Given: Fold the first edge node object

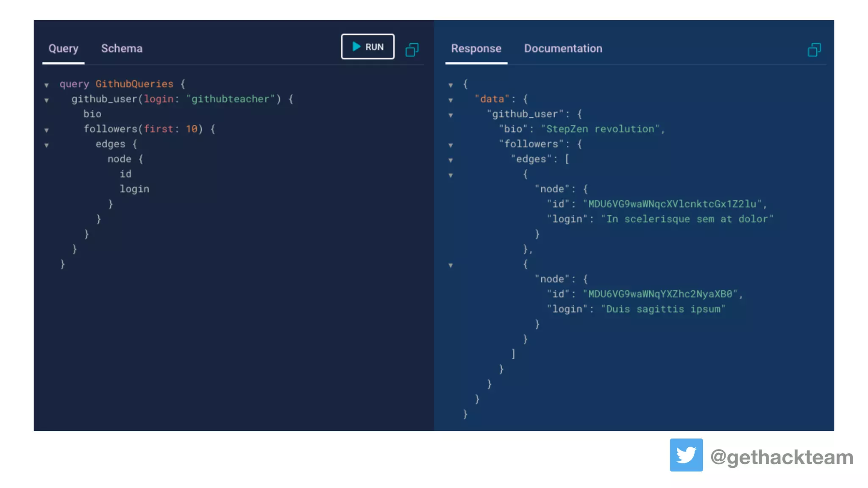Looking at the screenshot, I should (x=451, y=175).
